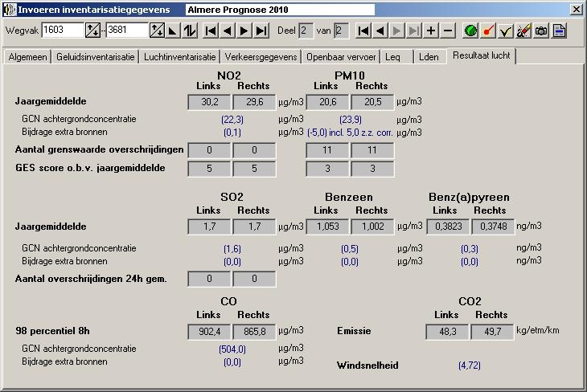Click the document report icon

coord(559,31)
